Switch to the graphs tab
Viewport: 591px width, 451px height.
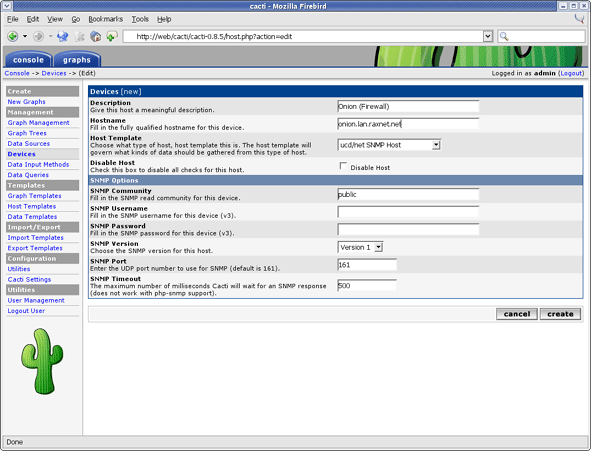(x=77, y=60)
